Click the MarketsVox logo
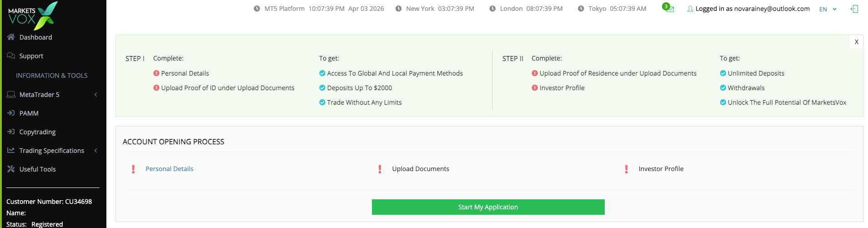The width and height of the screenshot is (868, 228). 33,15
